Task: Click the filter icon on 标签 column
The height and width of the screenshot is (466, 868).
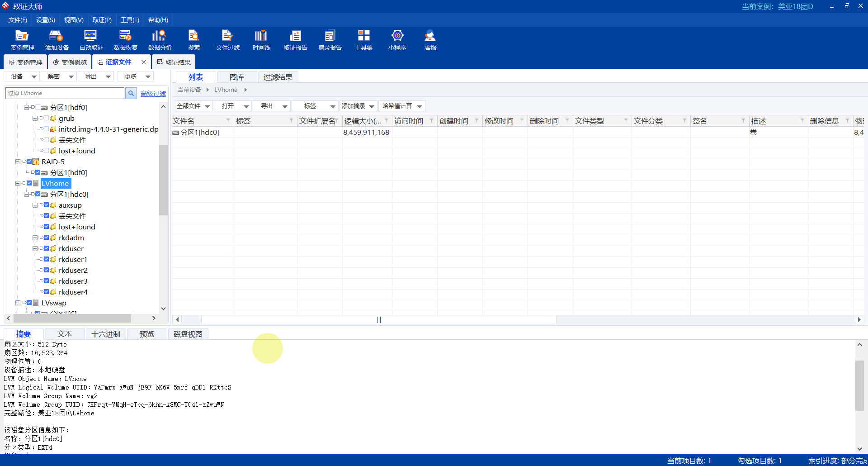Action: [291, 120]
